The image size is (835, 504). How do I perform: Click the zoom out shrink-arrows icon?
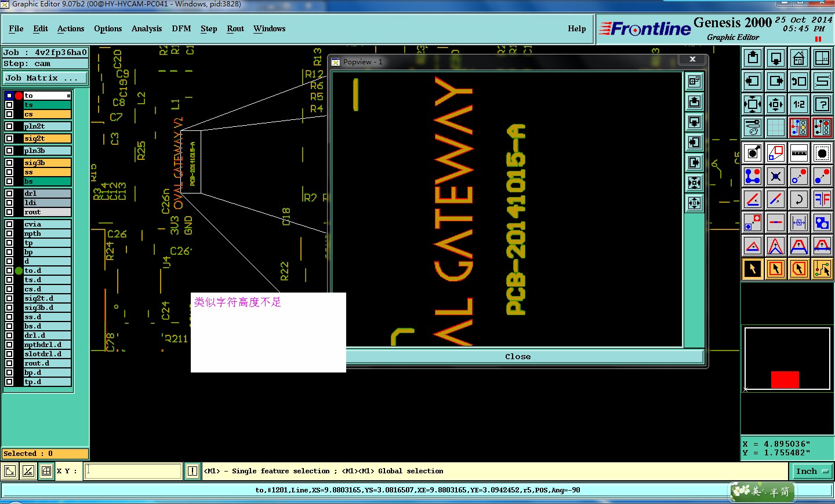(x=776, y=104)
